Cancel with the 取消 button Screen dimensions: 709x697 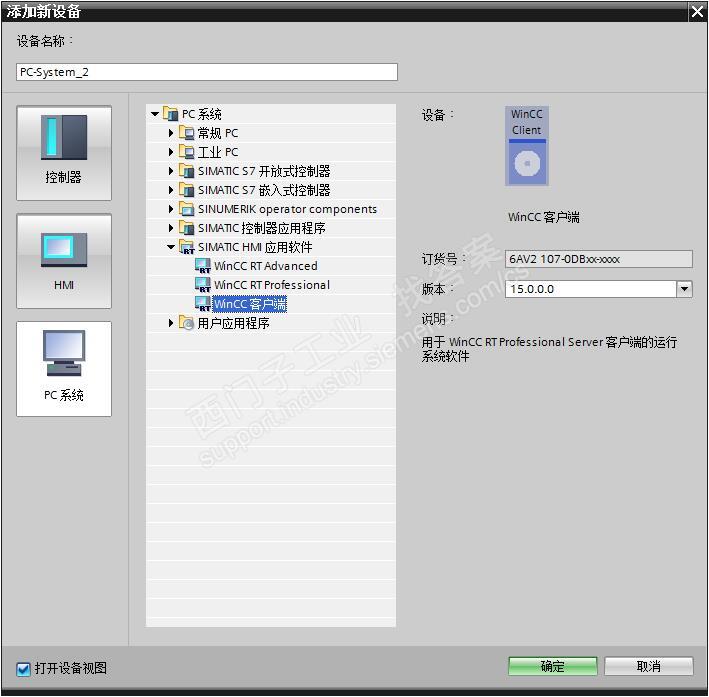pyautogui.click(x=648, y=666)
